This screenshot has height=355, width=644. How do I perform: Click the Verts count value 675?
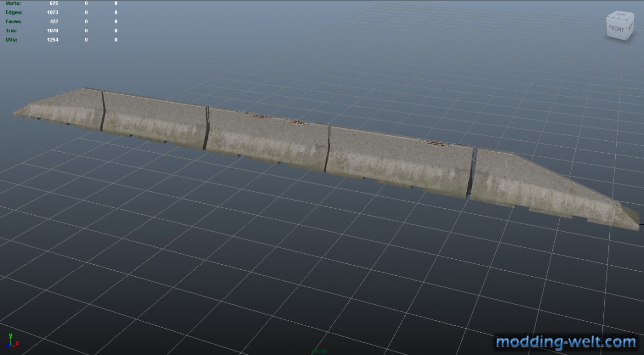54,3
